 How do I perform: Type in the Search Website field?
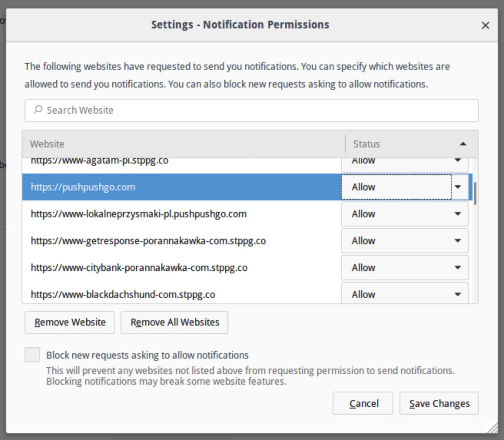pyautogui.click(x=254, y=111)
